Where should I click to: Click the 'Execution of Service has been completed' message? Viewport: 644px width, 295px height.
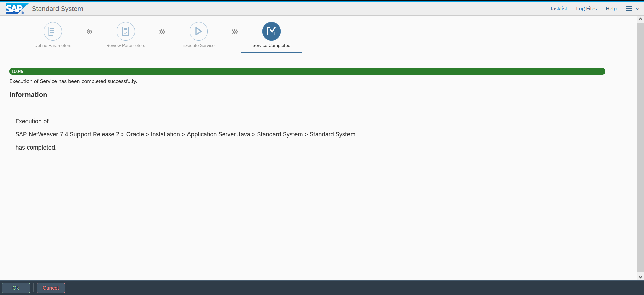coord(73,81)
